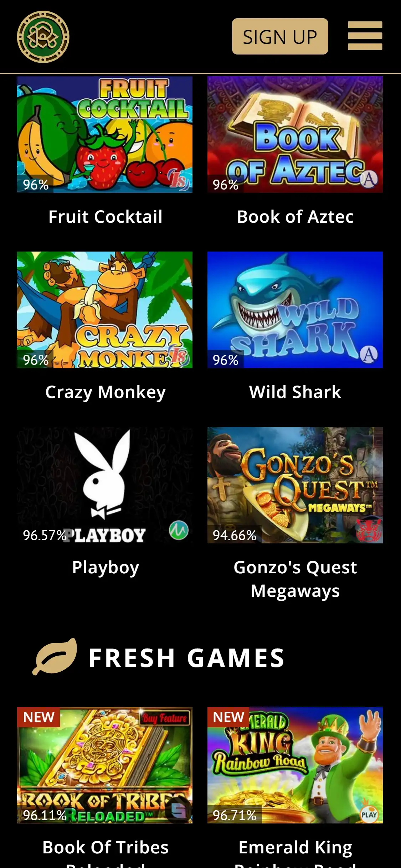
Task: Click the FRESH GAMES section heading
Action: (x=186, y=658)
